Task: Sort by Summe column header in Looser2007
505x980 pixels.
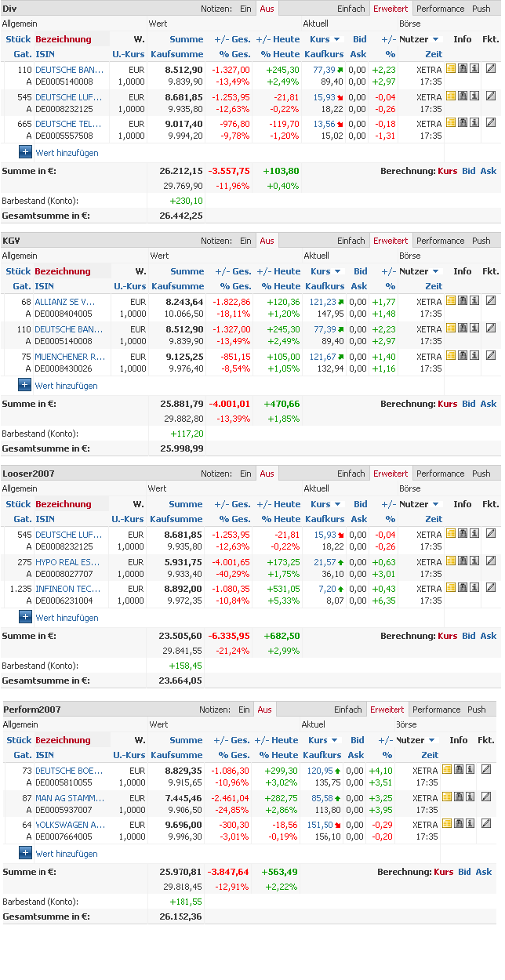Action: (185, 504)
